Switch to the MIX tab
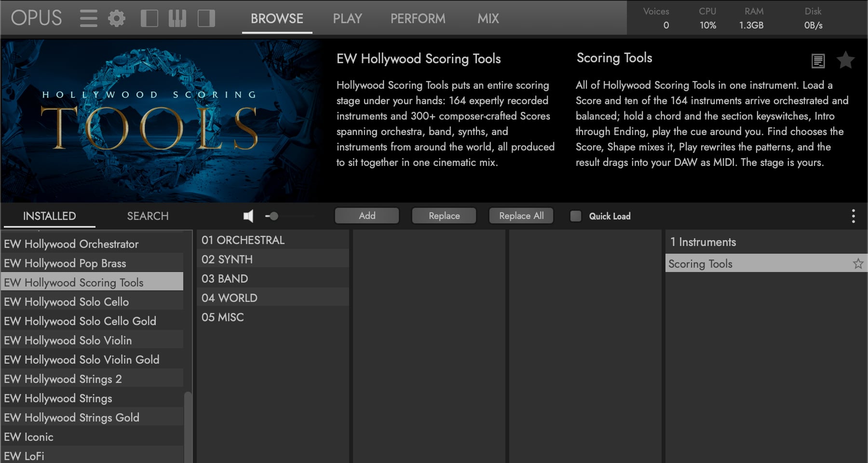The image size is (868, 463). tap(488, 18)
